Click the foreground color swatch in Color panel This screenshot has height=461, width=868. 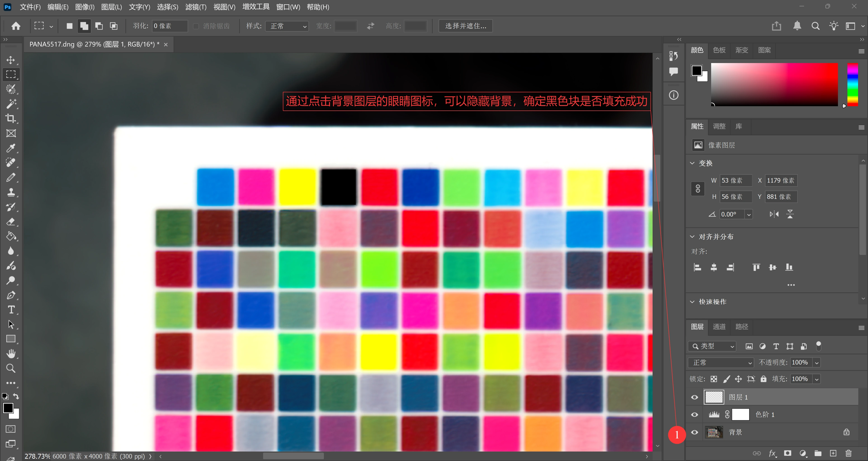(x=696, y=71)
